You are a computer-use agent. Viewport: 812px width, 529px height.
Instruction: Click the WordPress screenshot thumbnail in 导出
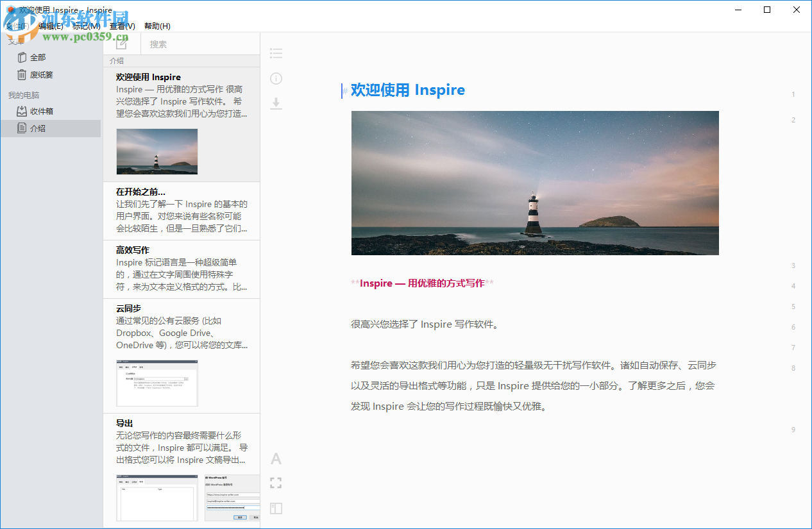pyautogui.click(x=232, y=498)
